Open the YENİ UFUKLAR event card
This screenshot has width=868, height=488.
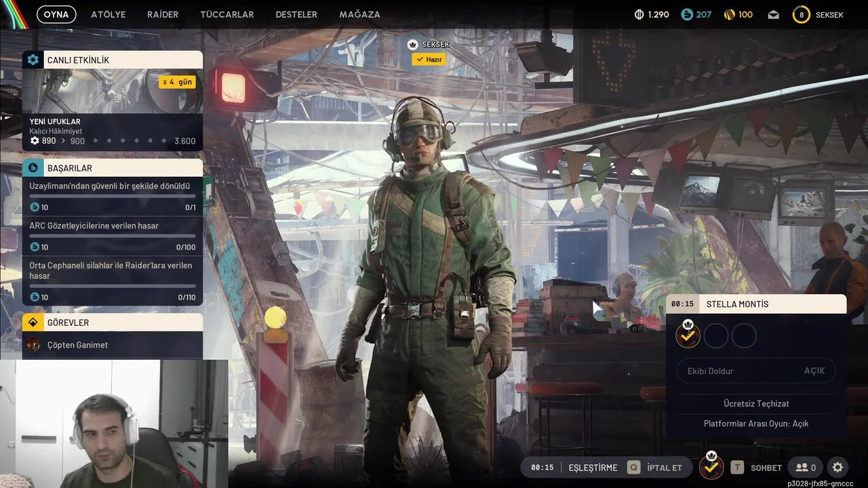click(x=113, y=108)
